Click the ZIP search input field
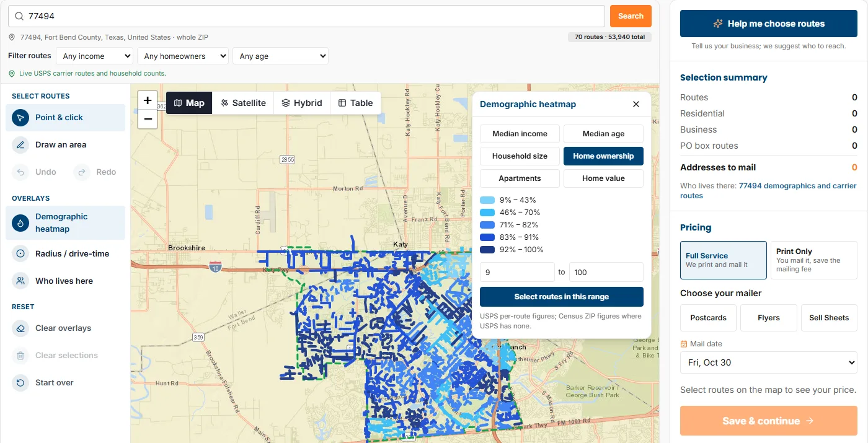The image size is (868, 443). pos(306,16)
